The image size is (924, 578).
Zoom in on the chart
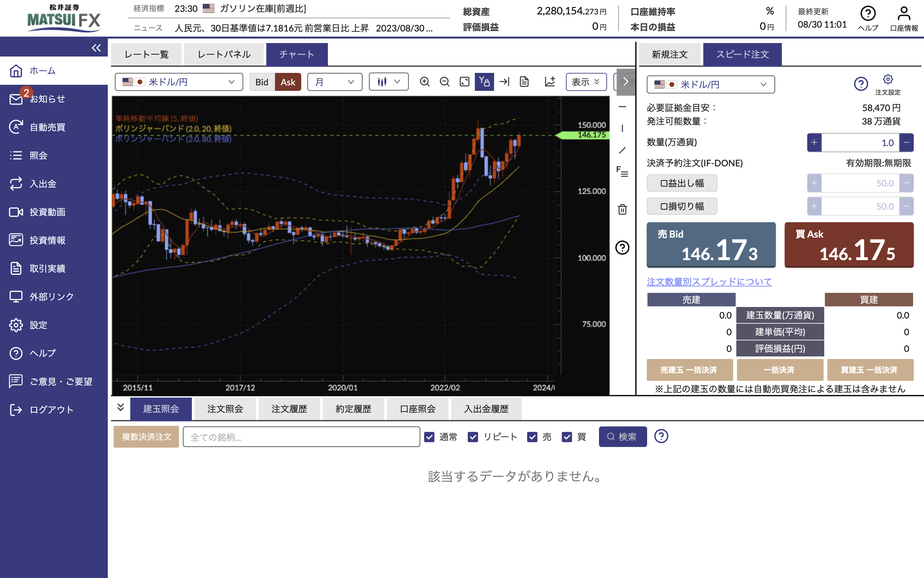click(424, 82)
